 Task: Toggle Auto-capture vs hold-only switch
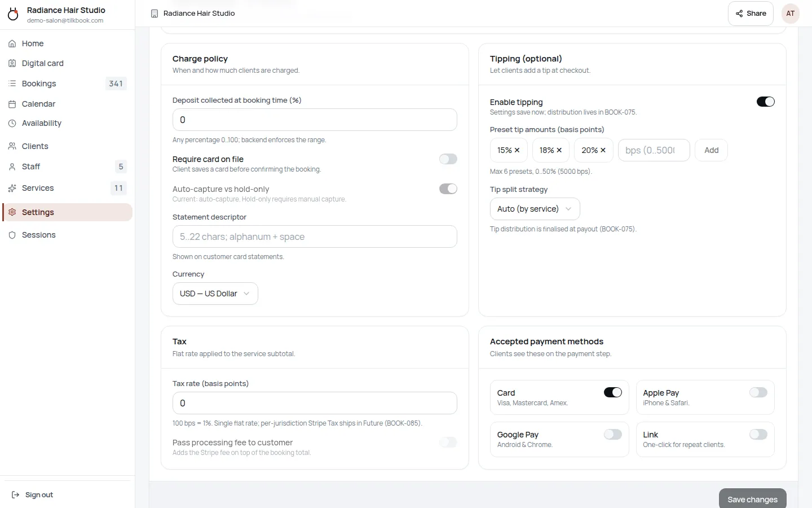pos(448,189)
